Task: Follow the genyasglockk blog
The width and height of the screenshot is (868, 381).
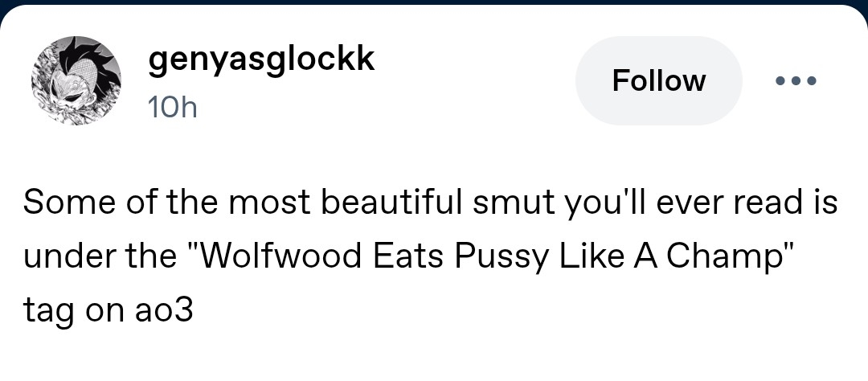Action: (659, 81)
